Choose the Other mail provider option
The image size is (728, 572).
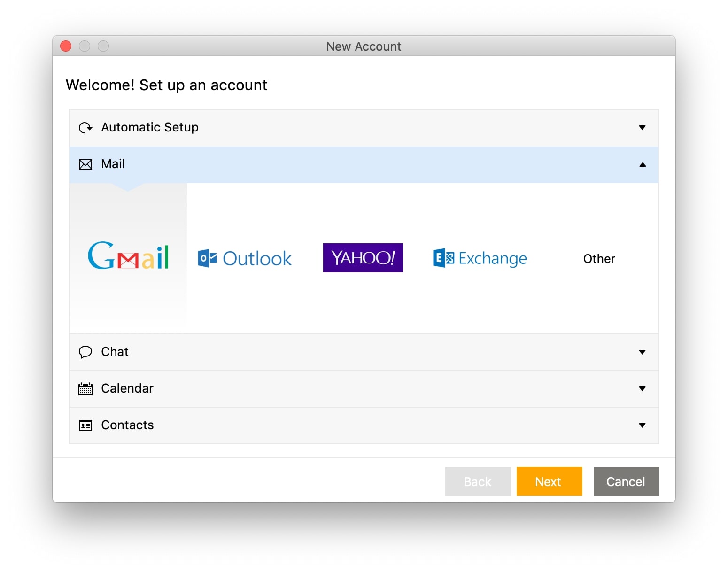tap(599, 259)
